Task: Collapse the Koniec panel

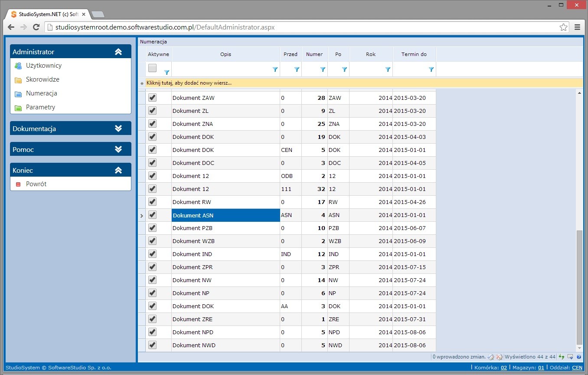Action: pos(118,170)
